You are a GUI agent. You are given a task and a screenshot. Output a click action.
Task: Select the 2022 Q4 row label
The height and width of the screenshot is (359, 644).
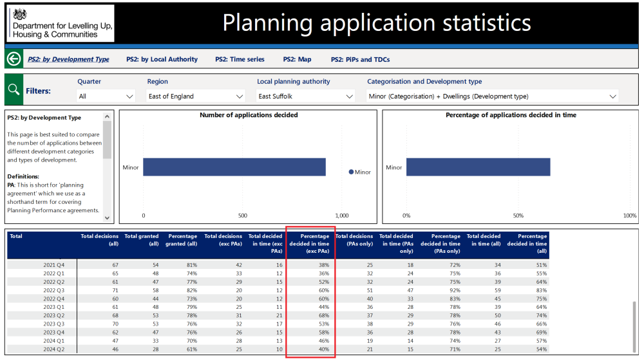click(54, 299)
